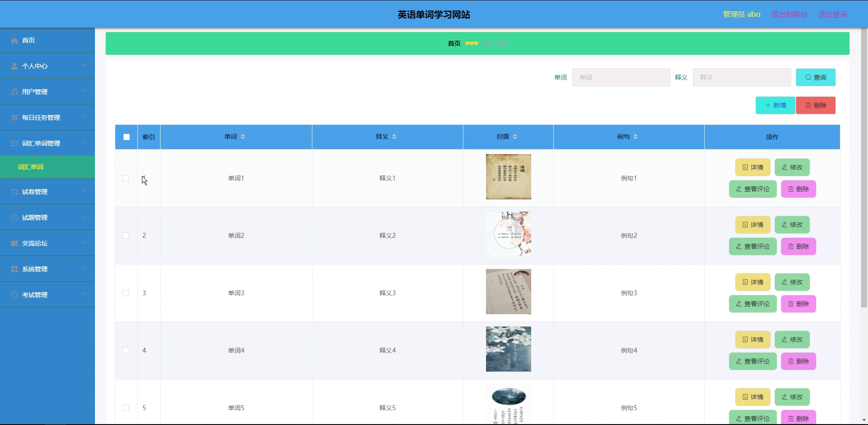This screenshot has width=868, height=425.
Task: Delete row 单词1 with pink 删除
Action: [x=798, y=189]
